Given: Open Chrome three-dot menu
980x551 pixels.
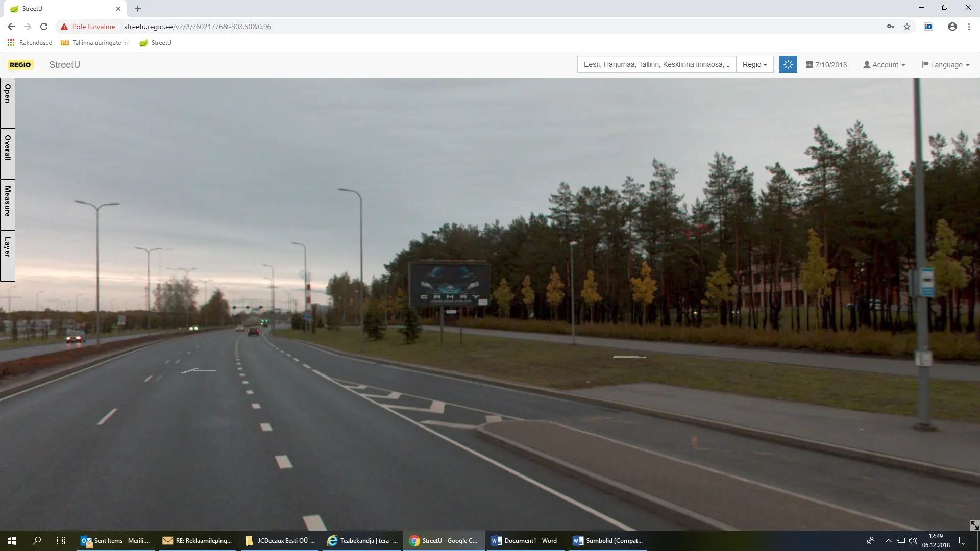Looking at the screenshot, I should click(969, 27).
